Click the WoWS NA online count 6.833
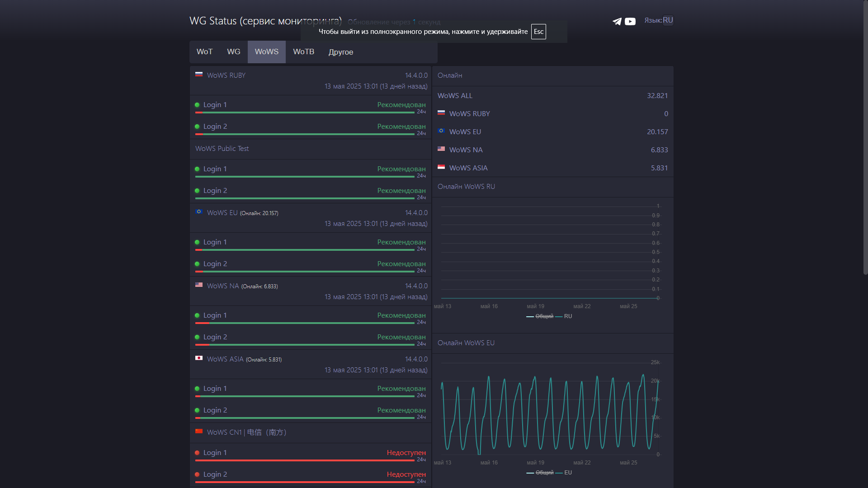The height and width of the screenshot is (488, 868). point(659,150)
